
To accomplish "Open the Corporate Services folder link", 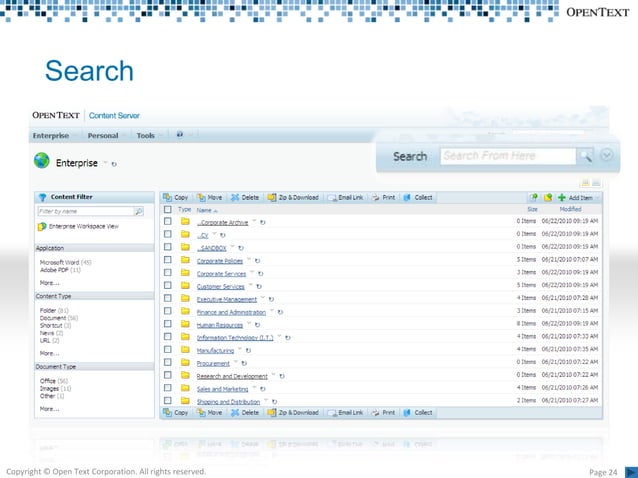I will (221, 274).
